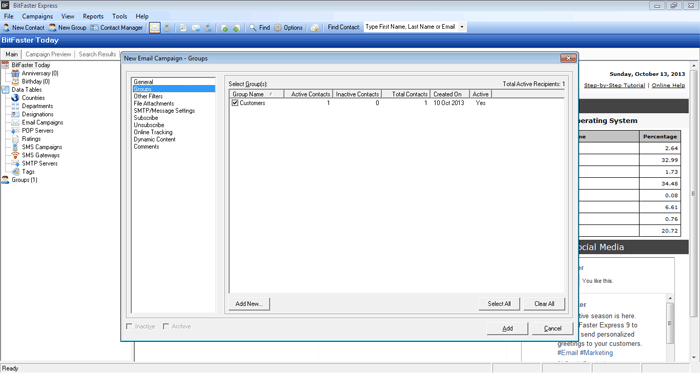Click the Select All button
Viewport: 700px width, 373px height.
499,304
